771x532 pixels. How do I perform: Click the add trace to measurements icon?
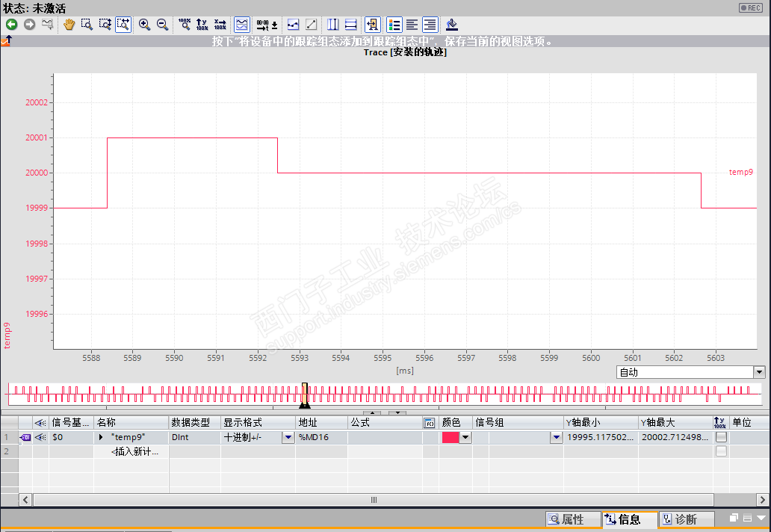(x=373, y=24)
